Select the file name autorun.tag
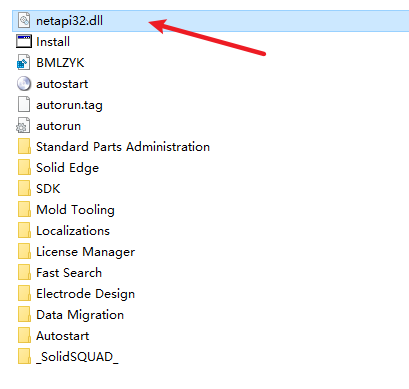This screenshot has height=389, width=409. pyautogui.click(x=69, y=105)
